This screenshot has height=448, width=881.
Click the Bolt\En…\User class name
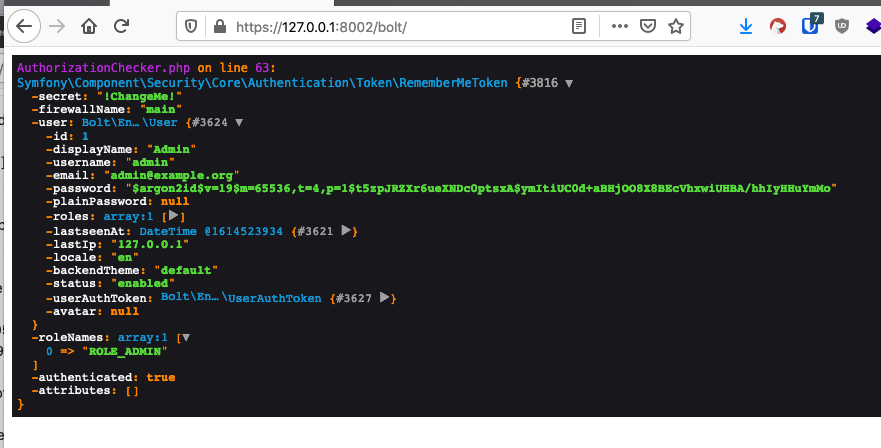pyautogui.click(x=129, y=122)
